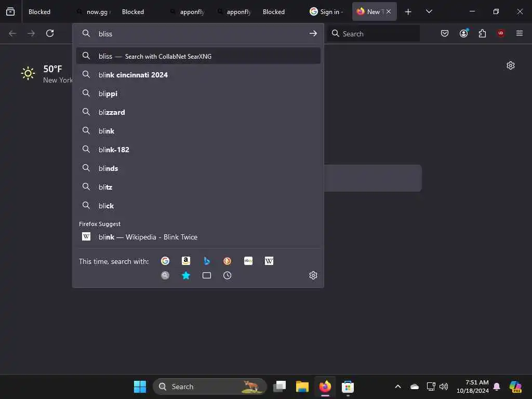Reload the current page
532x399 pixels.
[50, 33]
